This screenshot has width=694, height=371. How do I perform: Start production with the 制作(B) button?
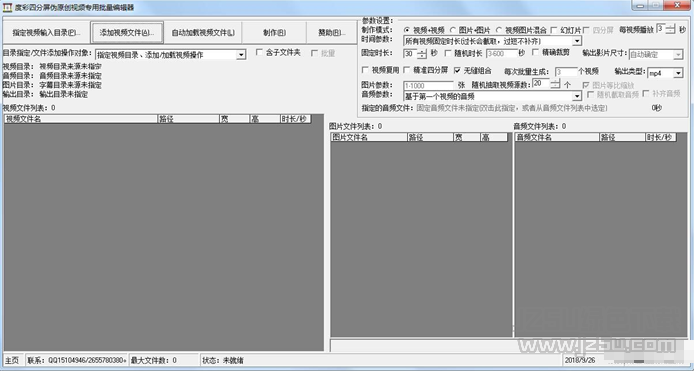pos(274,32)
